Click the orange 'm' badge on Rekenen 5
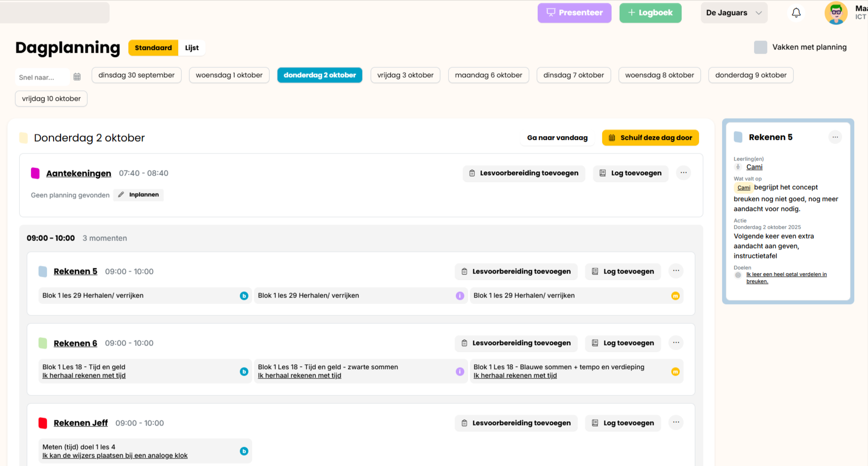 675,296
